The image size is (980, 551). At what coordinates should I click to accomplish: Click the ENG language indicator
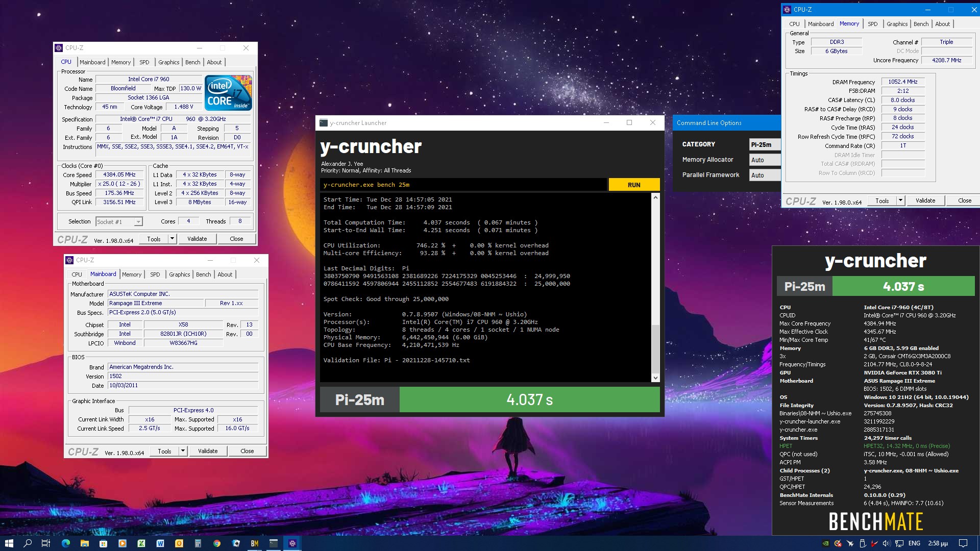[914, 543]
